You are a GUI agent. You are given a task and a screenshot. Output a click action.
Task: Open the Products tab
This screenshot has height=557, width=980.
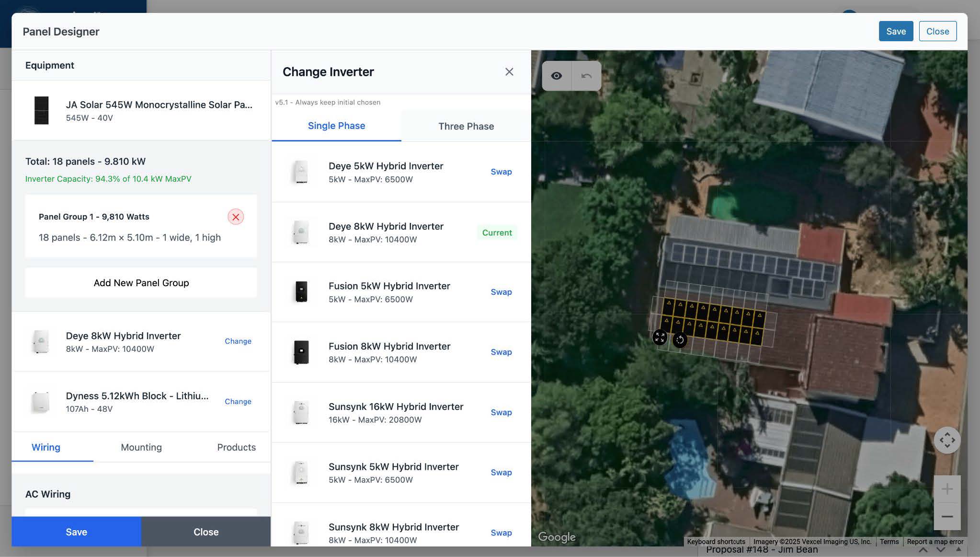pos(236,447)
